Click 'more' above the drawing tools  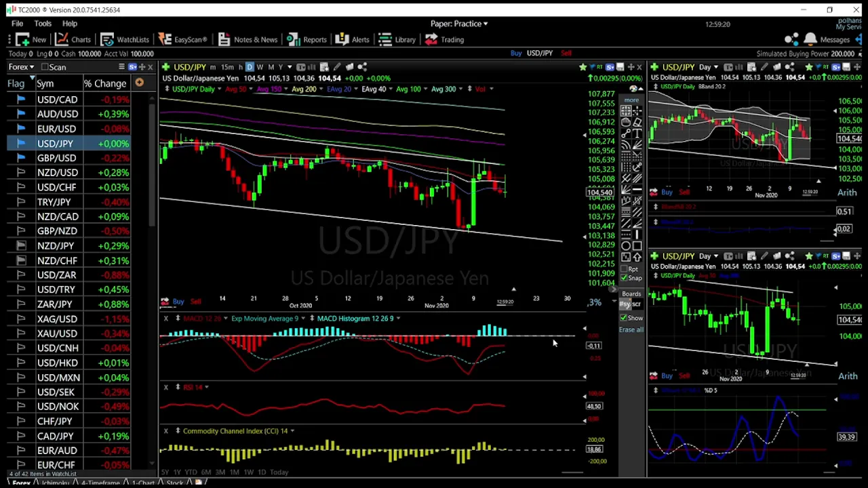(631, 100)
